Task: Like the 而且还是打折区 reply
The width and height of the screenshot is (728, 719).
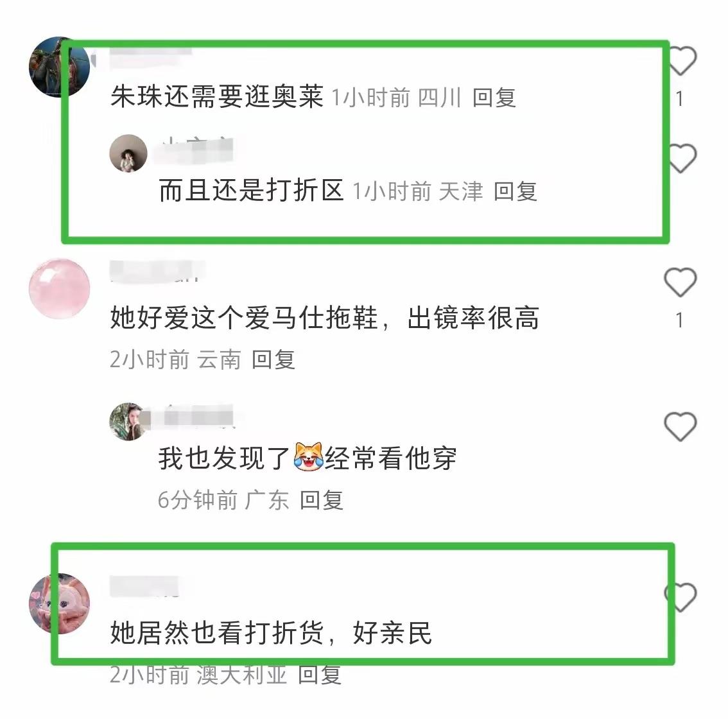Action: (680, 159)
